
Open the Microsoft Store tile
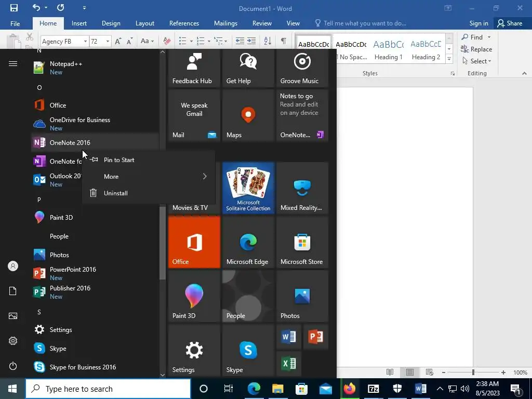pos(302,242)
